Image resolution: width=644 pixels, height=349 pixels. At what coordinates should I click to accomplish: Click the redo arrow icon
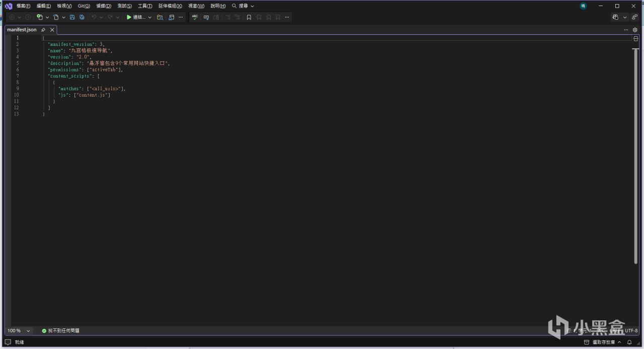pos(110,17)
